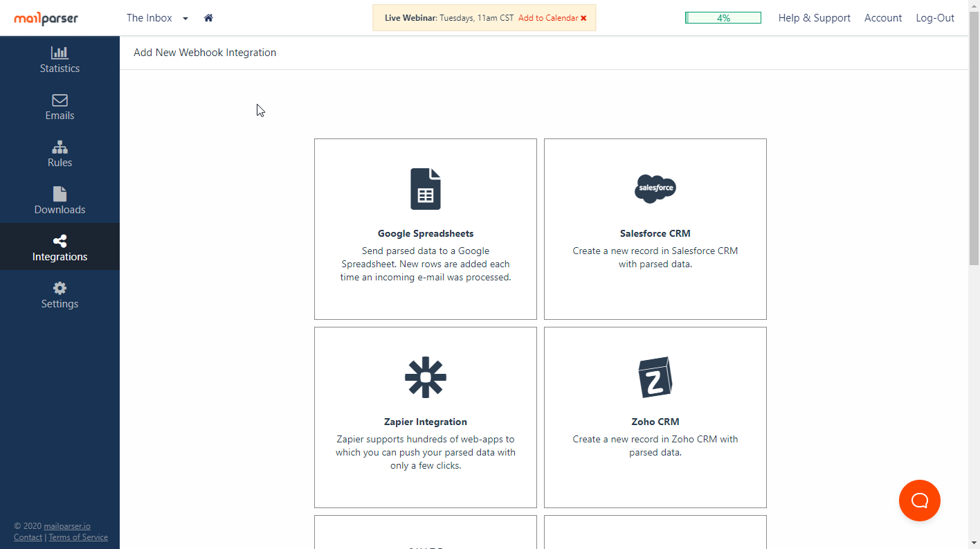Open the Settings sidebar item
980x549 pixels.
(60, 295)
